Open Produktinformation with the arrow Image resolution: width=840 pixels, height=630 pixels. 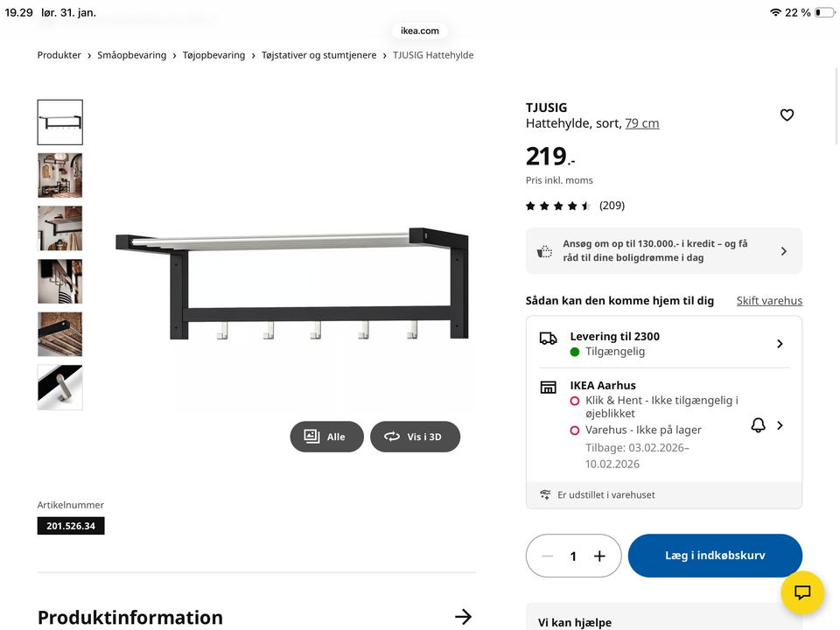[463, 617]
